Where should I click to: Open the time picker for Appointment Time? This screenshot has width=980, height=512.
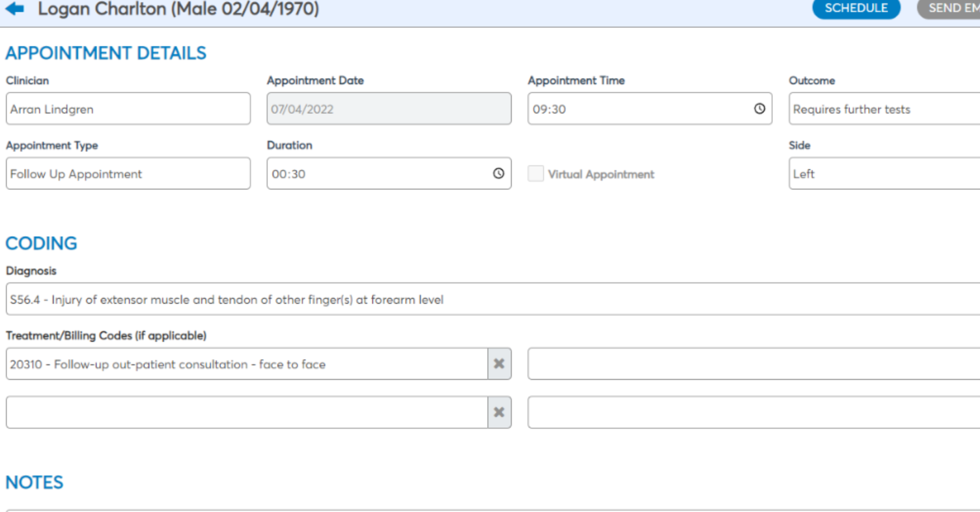(x=759, y=109)
